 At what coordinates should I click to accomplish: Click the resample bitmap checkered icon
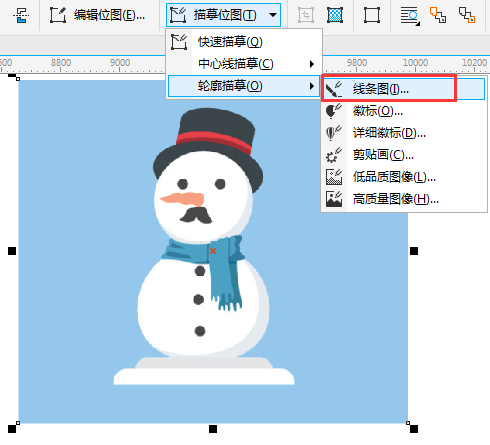335,15
